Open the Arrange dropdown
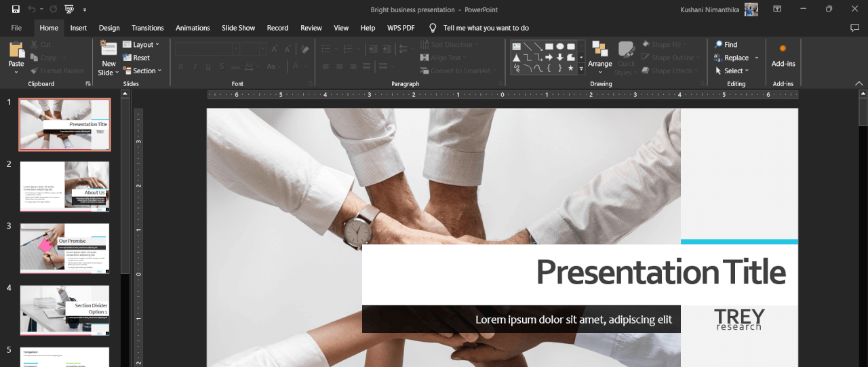This screenshot has height=367, width=868. [x=600, y=58]
